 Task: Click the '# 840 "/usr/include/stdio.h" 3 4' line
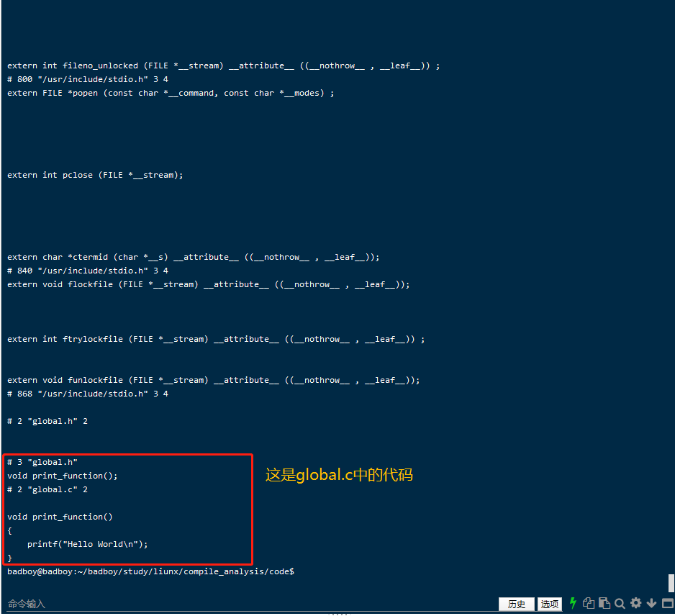click(x=87, y=271)
